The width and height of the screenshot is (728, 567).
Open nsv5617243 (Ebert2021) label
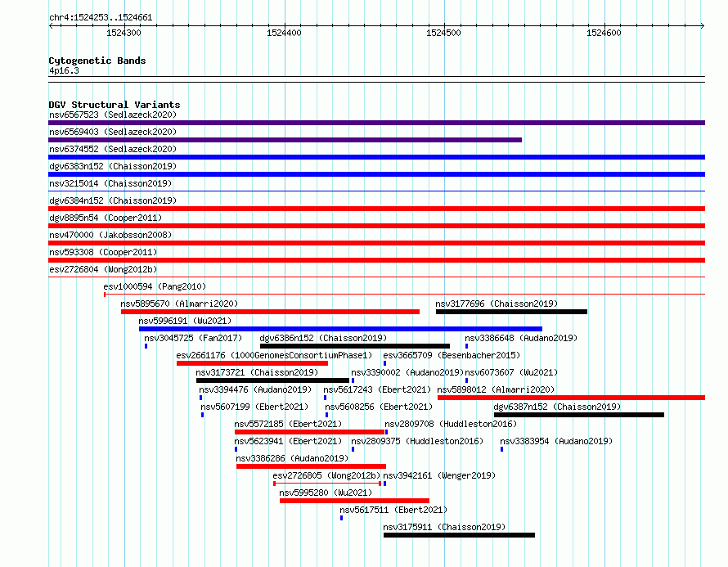coord(377,389)
